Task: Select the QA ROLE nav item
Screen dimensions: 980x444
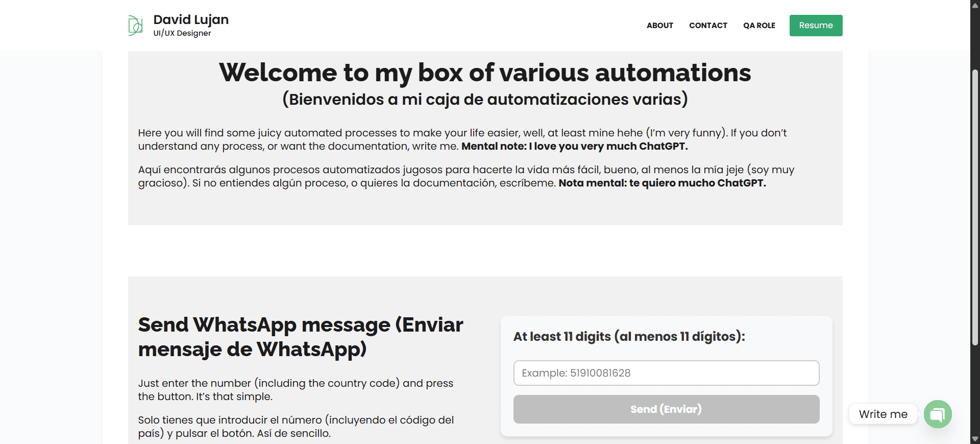Action: pyautogui.click(x=759, y=26)
